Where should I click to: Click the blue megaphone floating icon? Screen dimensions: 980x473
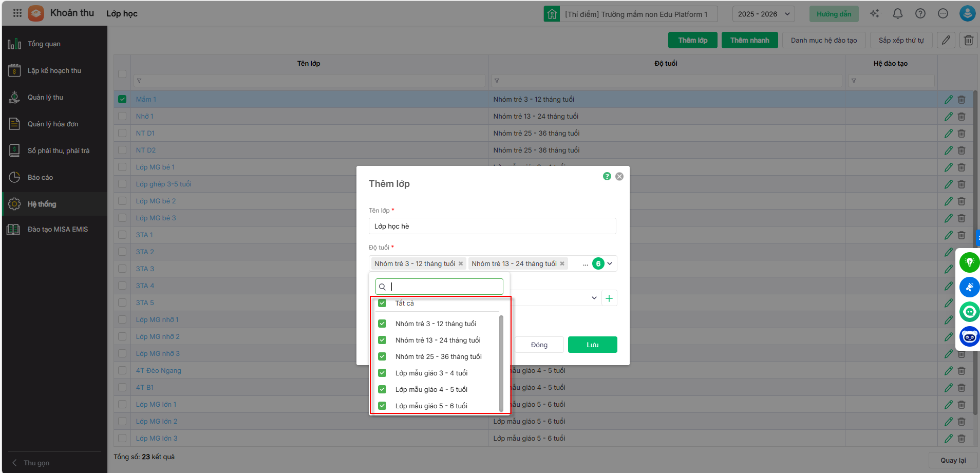pyautogui.click(x=970, y=287)
